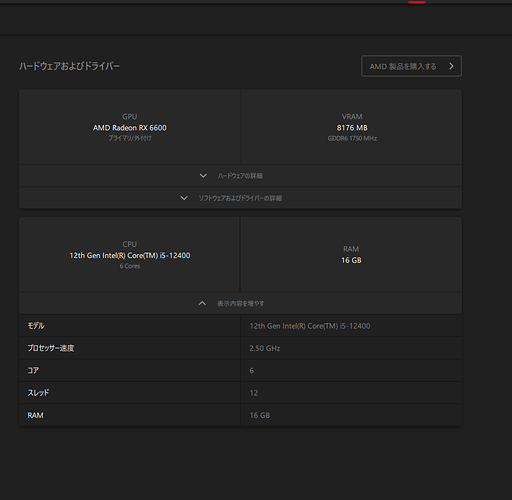Click CPU label in processor card
The height and width of the screenshot is (500, 512).
130,244
